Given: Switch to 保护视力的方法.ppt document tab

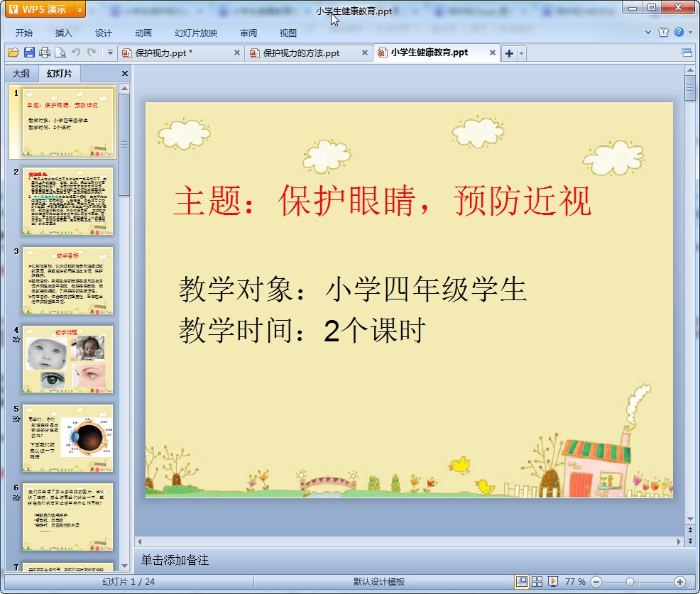Looking at the screenshot, I should [301, 53].
